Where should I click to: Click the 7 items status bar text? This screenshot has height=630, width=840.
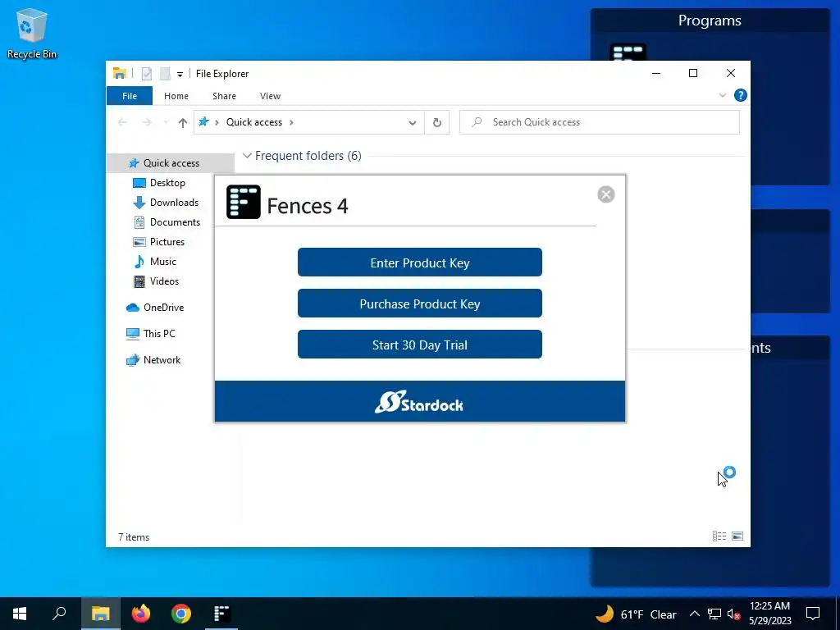[x=134, y=536]
